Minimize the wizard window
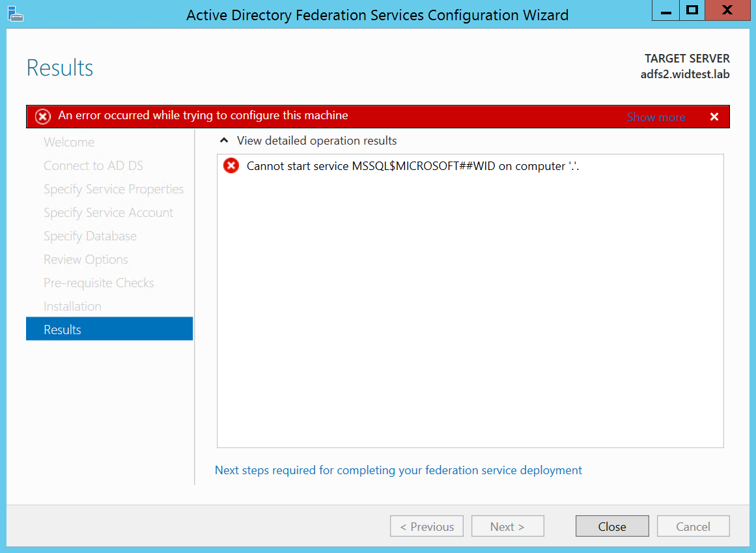The height and width of the screenshot is (553, 756). [x=666, y=10]
